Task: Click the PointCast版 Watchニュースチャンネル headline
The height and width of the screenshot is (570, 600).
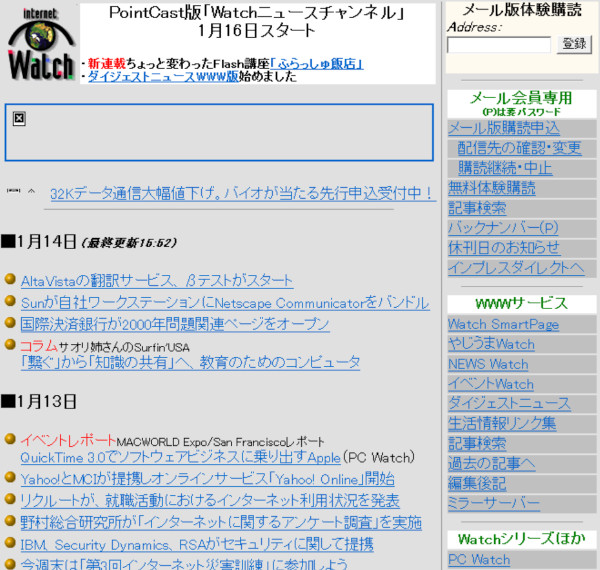Action: 257,13
